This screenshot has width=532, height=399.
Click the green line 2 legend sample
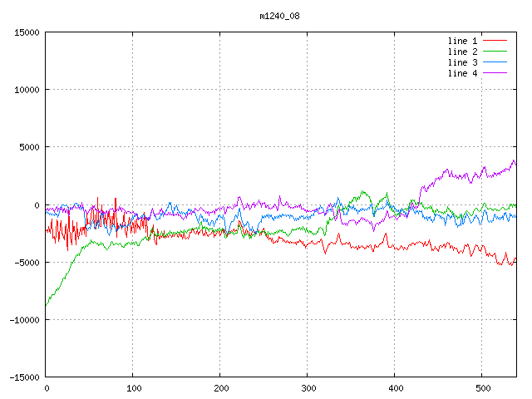(495, 52)
